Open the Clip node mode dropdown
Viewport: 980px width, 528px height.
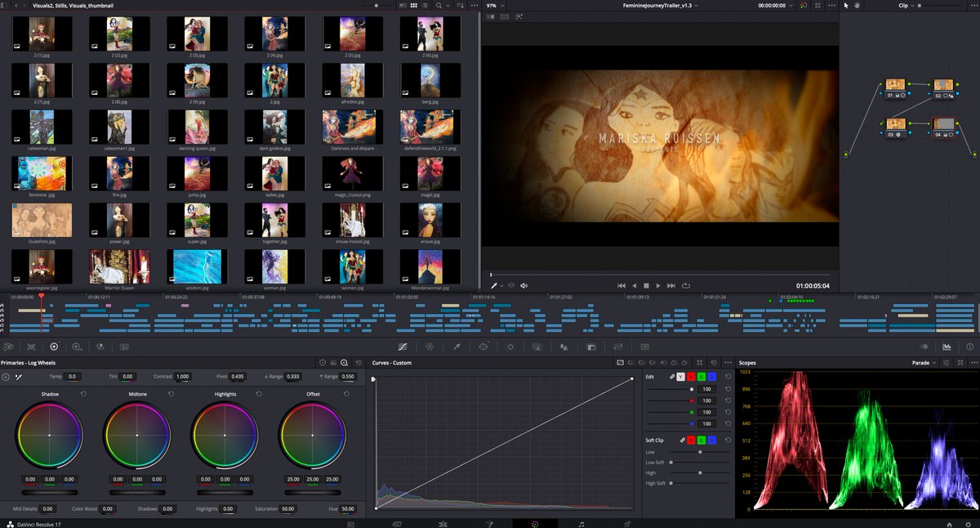pyautogui.click(x=906, y=6)
